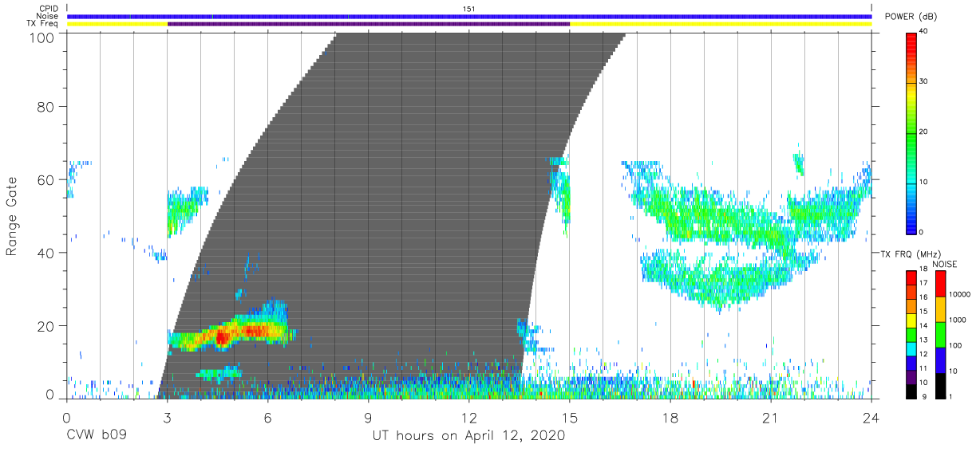Screen dimensions: 980x452
Task: Click the TX Freq row label
Action: pyautogui.click(x=43, y=24)
